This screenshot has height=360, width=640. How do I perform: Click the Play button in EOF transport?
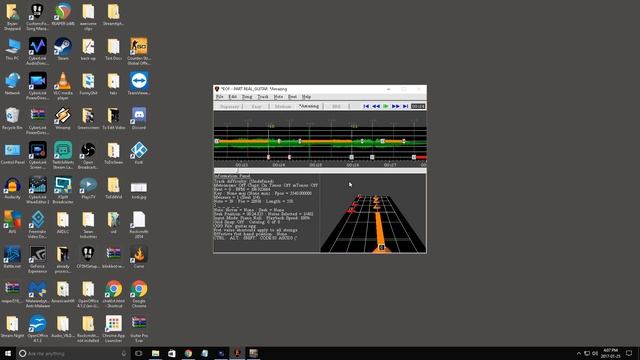[x=386, y=106]
